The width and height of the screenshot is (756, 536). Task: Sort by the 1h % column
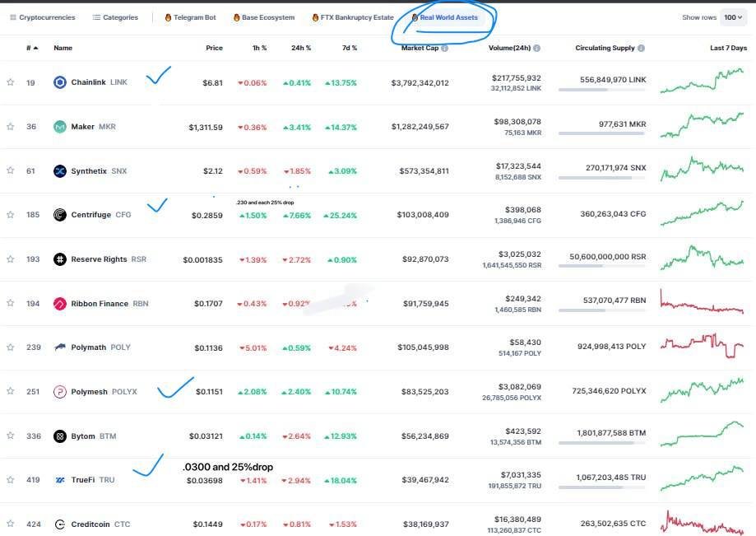(259, 48)
